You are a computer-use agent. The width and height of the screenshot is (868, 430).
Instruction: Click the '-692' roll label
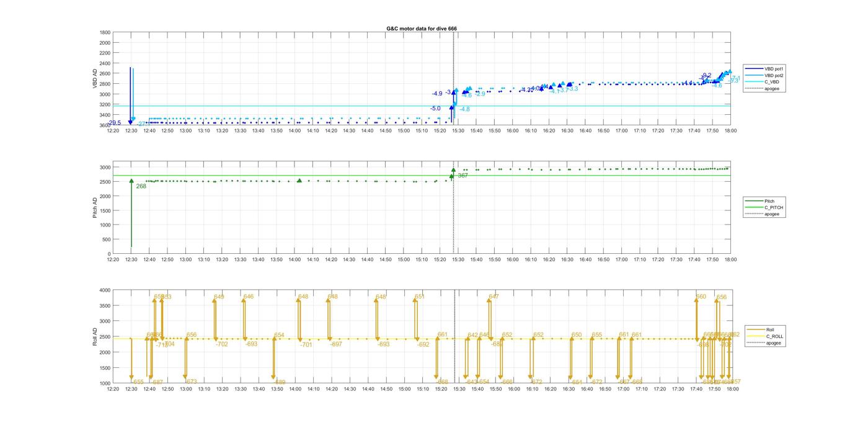[x=423, y=344]
